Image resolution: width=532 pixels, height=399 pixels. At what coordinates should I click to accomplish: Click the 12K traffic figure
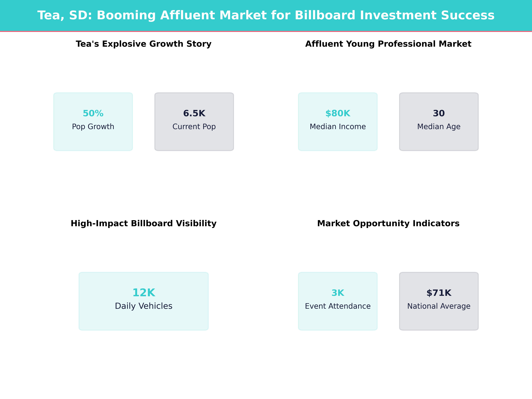coord(144,292)
